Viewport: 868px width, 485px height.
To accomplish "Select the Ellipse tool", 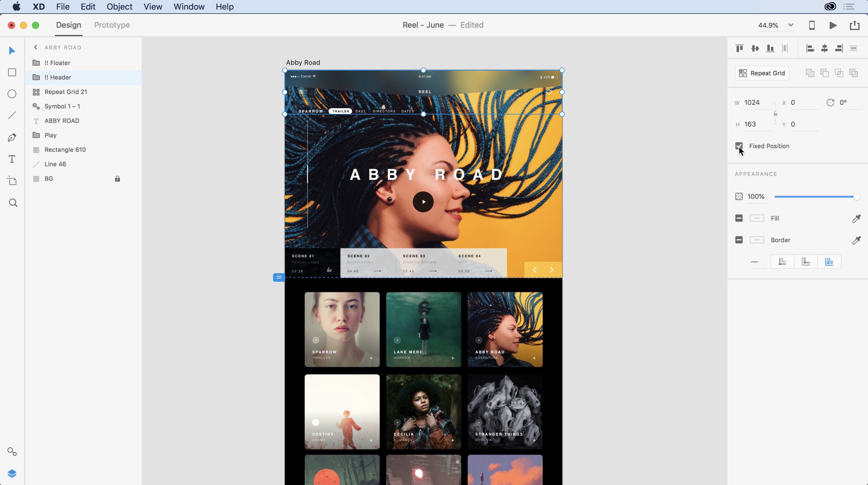I will 12,94.
